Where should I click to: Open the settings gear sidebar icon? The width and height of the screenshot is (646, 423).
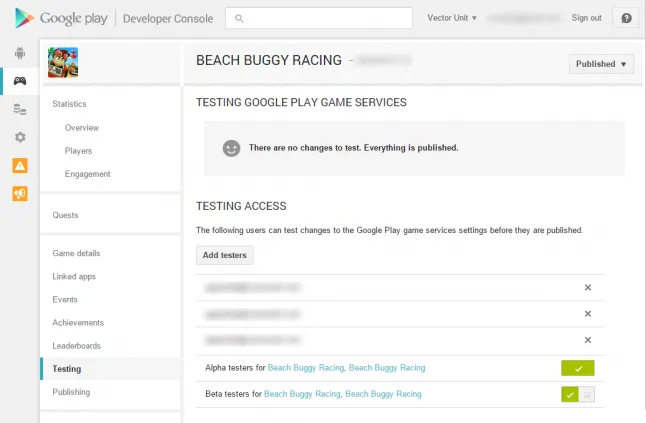[20, 137]
